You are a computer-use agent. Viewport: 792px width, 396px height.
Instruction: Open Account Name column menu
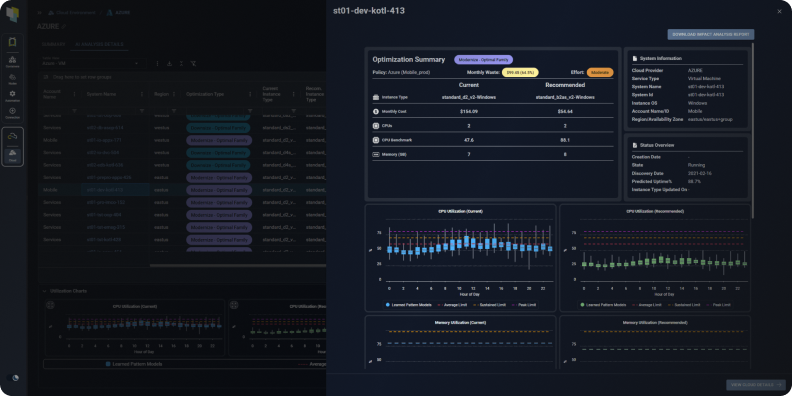pos(75,94)
